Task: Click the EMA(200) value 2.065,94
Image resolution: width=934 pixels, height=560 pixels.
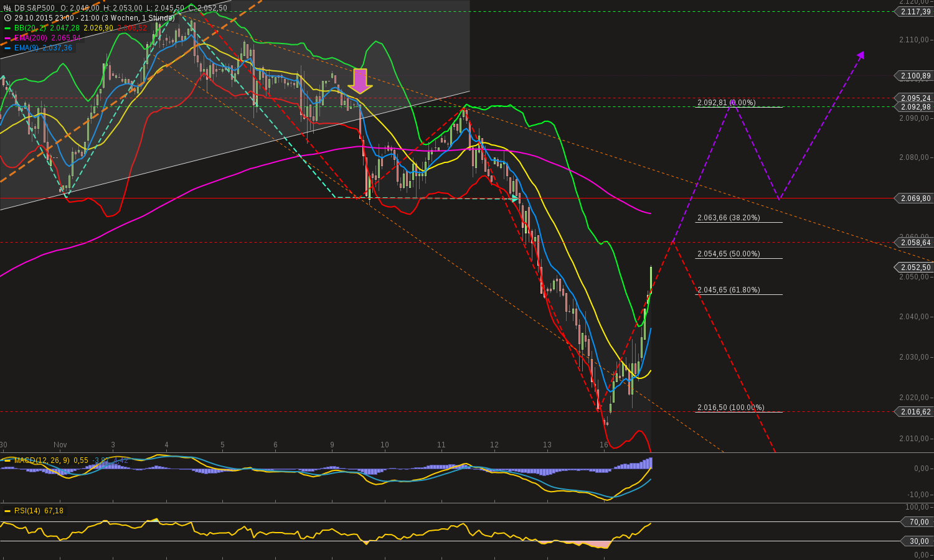Action: pos(67,38)
